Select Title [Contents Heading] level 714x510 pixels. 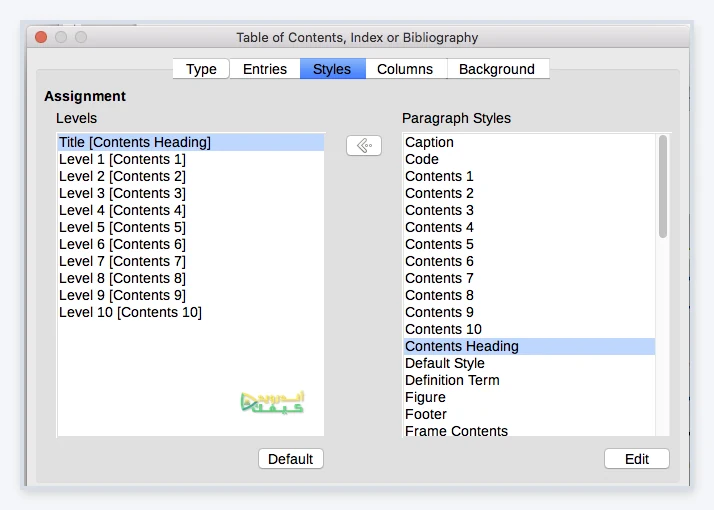pos(190,142)
